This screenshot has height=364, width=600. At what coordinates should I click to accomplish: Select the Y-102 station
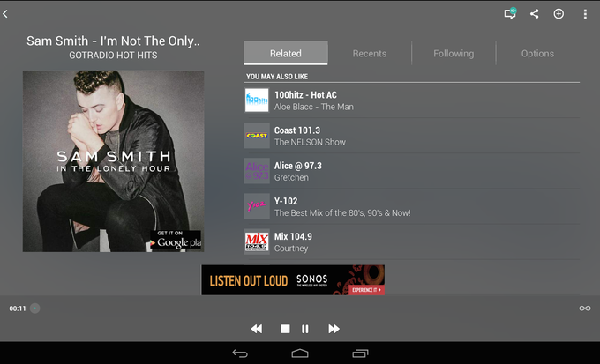click(x=412, y=206)
